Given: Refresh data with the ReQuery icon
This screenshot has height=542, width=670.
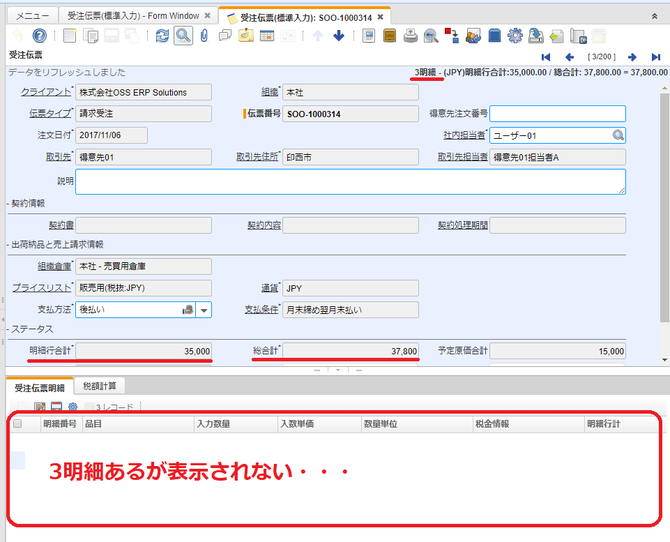Looking at the screenshot, I should (162, 35).
